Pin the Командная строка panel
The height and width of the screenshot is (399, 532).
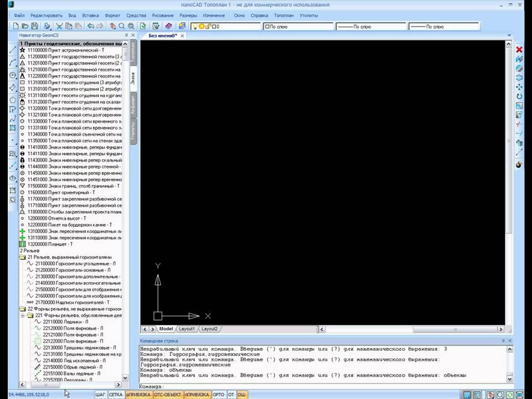(x=503, y=341)
